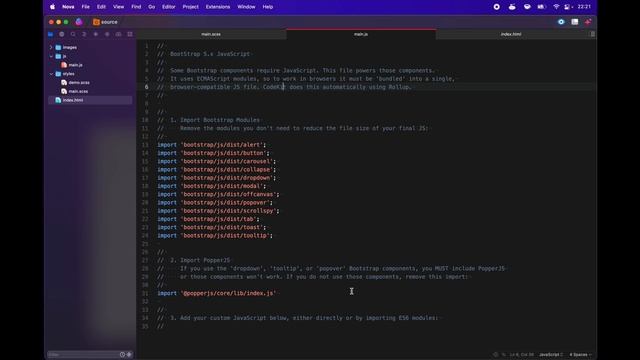
Task: Open the View menu
Action: tap(118, 7)
